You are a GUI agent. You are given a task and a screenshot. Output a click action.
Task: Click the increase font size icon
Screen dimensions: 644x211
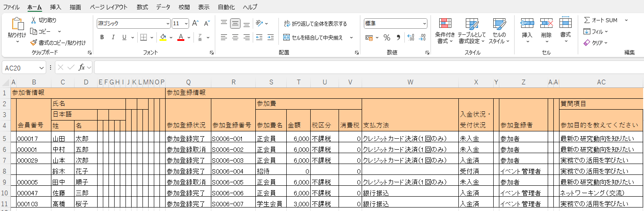195,23
